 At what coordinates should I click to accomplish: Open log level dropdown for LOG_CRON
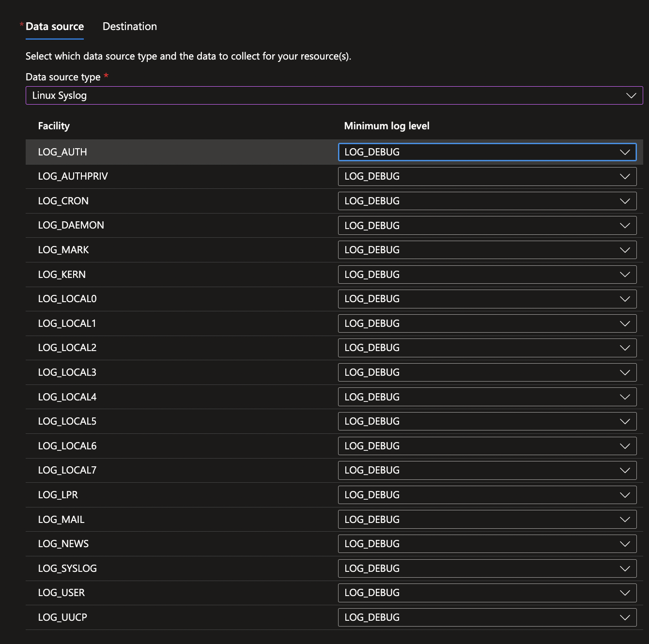pos(487,201)
